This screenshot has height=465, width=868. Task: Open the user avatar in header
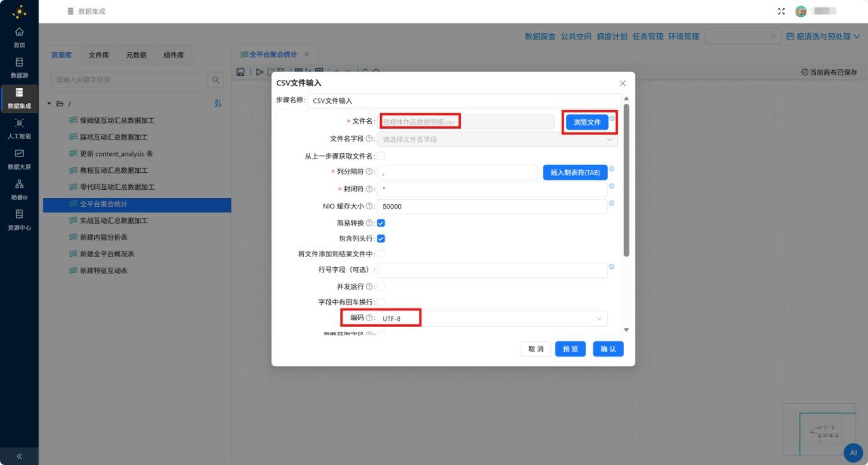tap(801, 11)
